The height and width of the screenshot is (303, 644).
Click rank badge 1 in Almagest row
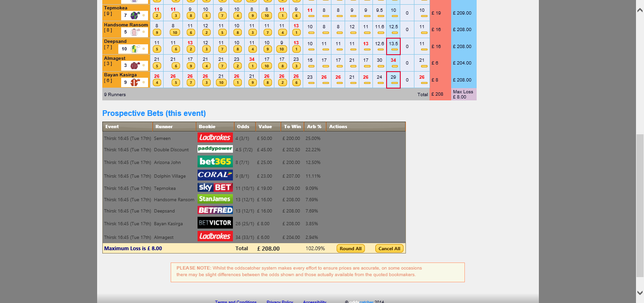252,66
